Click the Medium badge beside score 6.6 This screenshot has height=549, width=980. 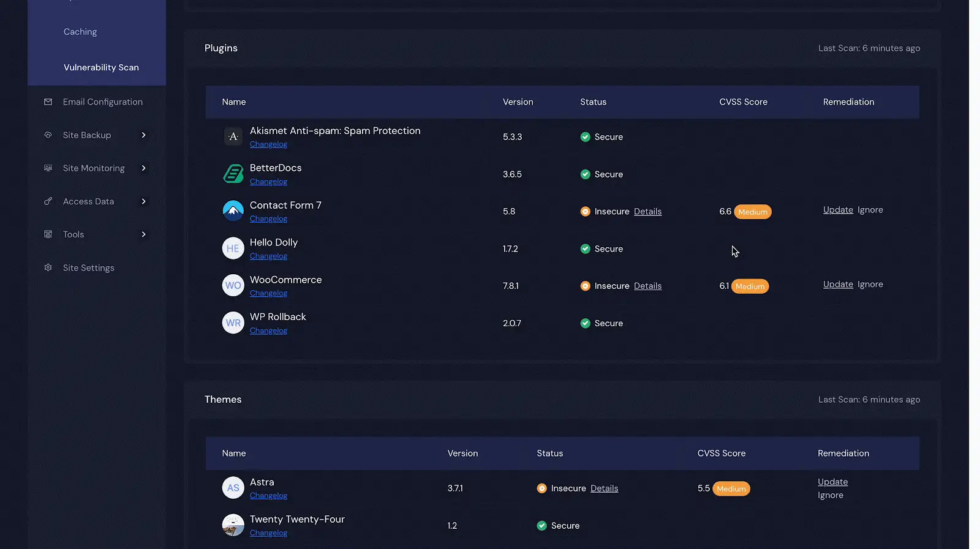tap(753, 212)
